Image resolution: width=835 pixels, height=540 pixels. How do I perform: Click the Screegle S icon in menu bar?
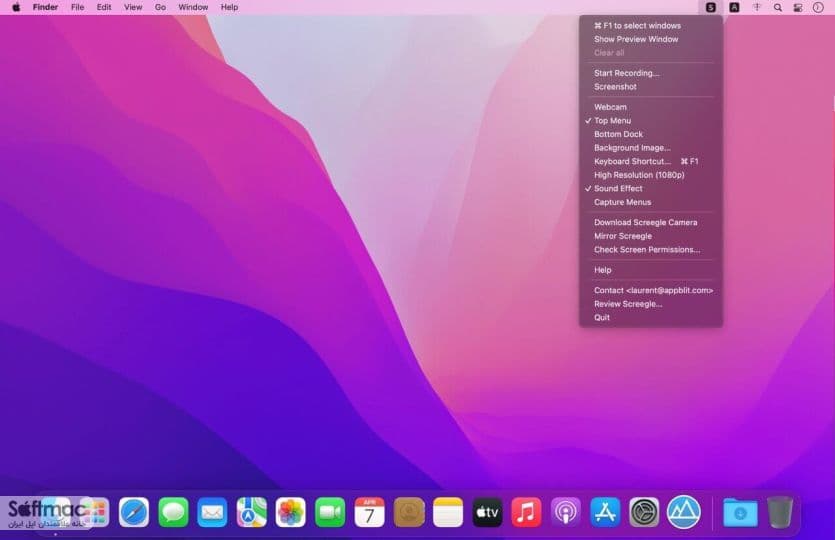[710, 7]
